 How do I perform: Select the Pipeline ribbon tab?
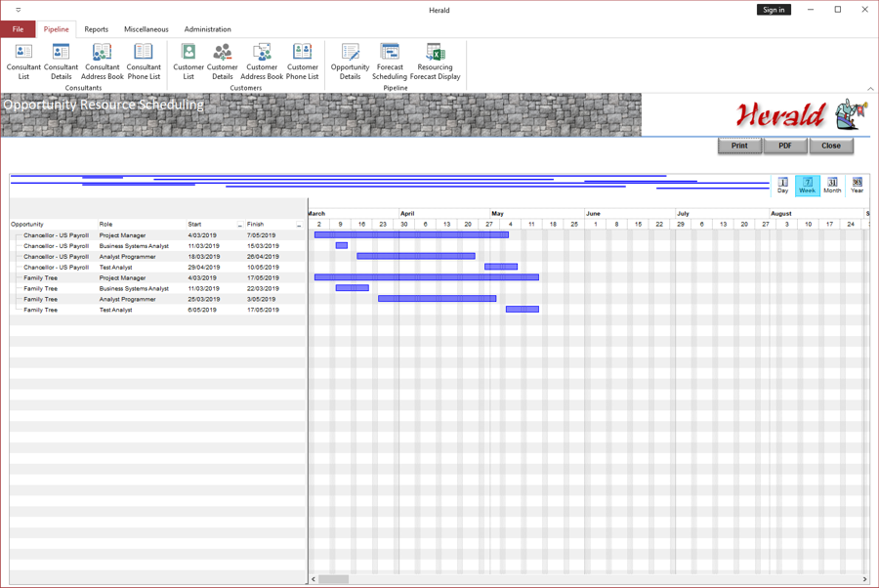(56, 29)
